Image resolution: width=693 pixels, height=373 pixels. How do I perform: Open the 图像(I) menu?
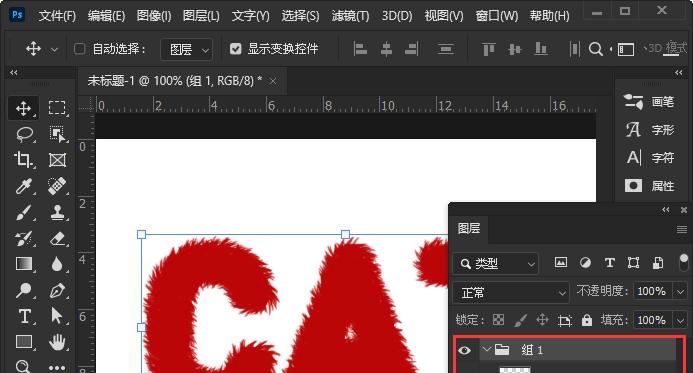click(154, 16)
